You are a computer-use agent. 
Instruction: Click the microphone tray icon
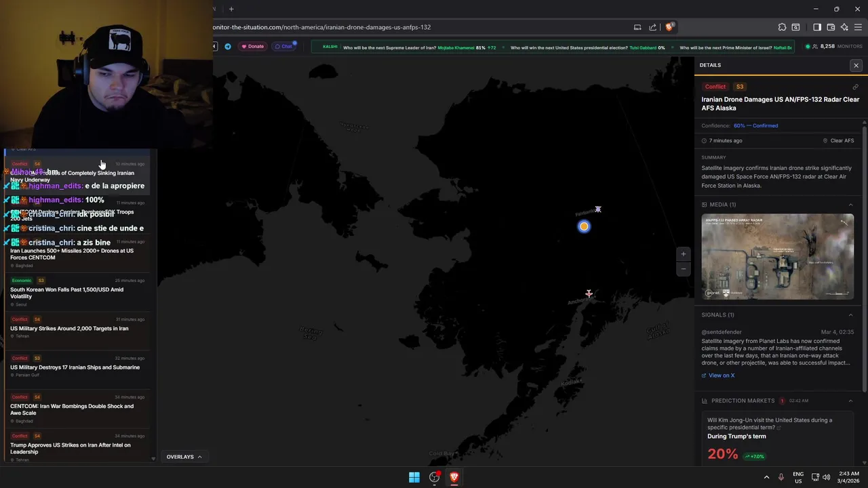(x=781, y=477)
